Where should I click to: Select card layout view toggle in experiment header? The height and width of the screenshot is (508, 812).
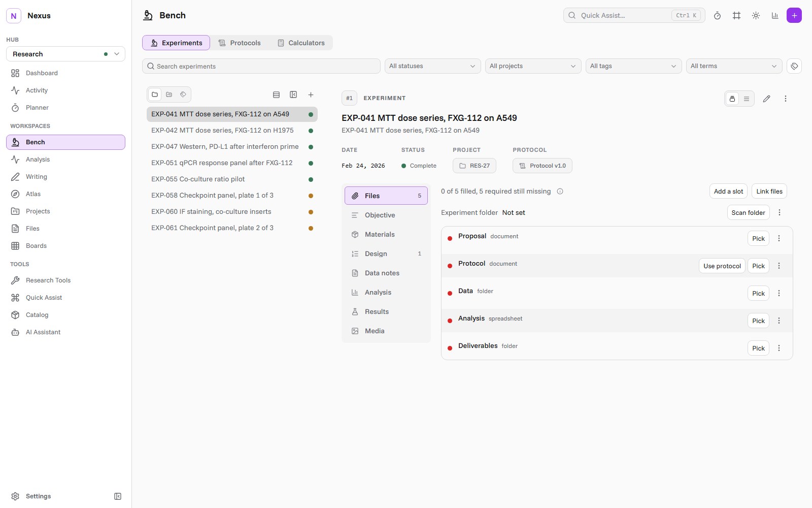pyautogui.click(x=732, y=99)
